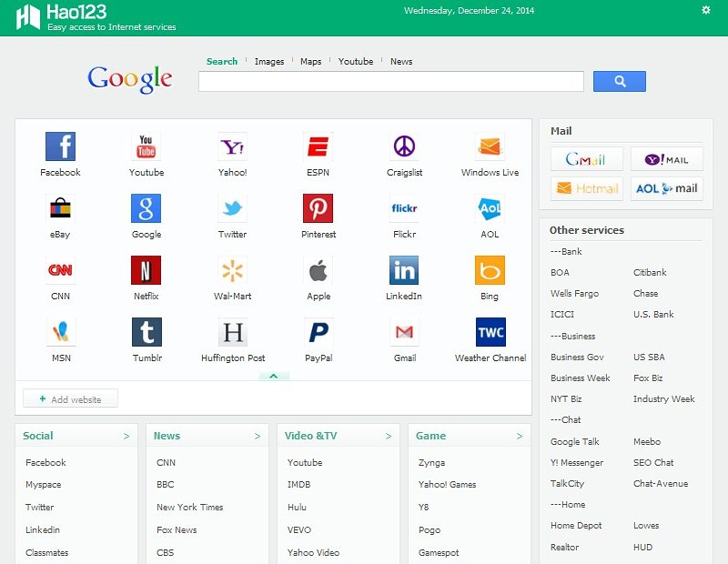
Task: Open the Citibank link
Action: (650, 273)
